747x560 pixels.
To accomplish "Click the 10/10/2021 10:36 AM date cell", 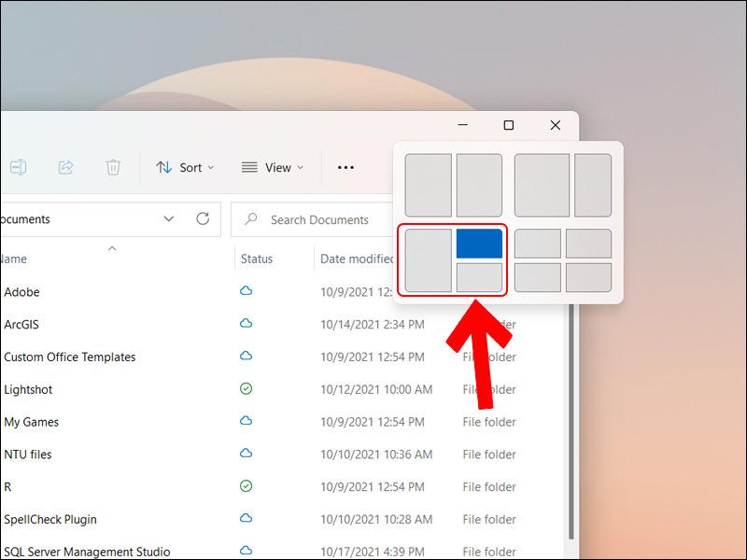I will (376, 455).
